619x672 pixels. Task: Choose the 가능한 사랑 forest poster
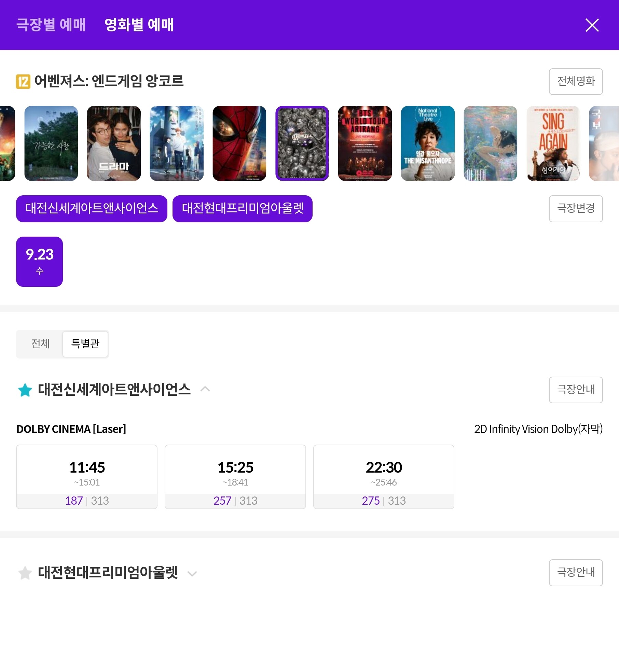pyautogui.click(x=51, y=143)
